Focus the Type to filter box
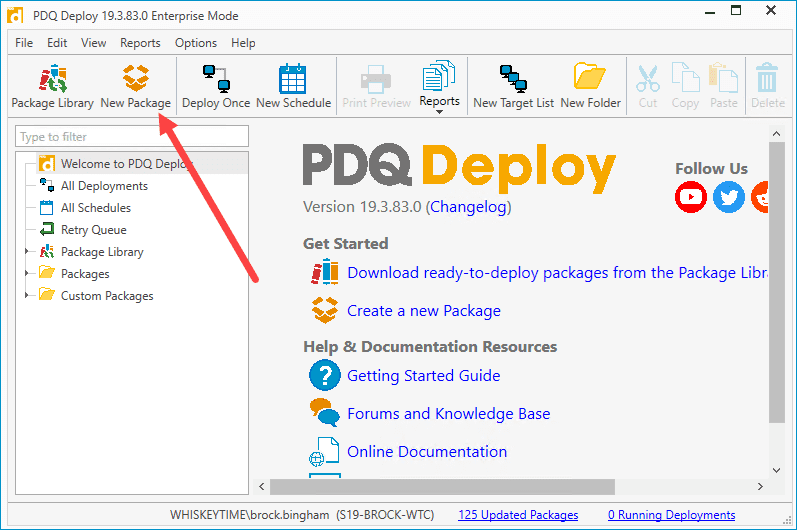The width and height of the screenshot is (797, 530). [132, 137]
